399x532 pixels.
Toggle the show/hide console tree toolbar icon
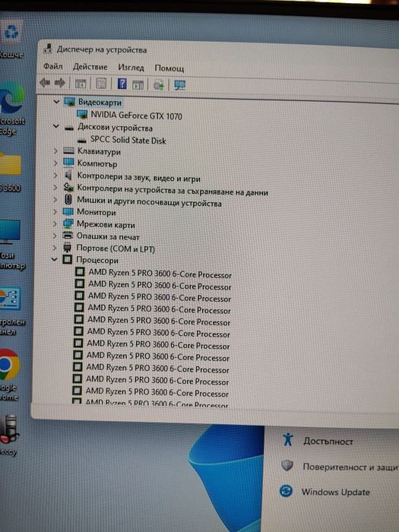(x=81, y=84)
